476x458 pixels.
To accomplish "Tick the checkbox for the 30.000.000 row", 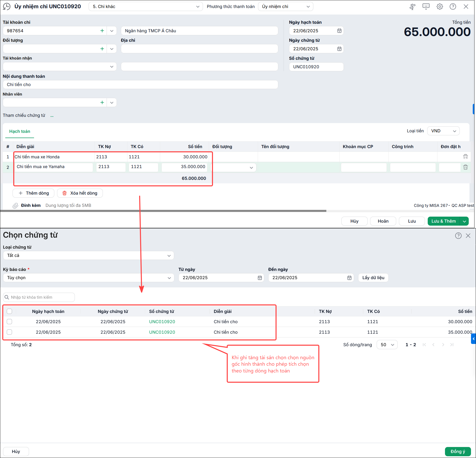I will (10, 322).
